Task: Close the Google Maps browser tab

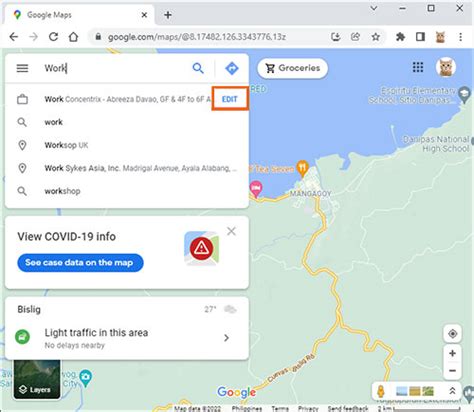Action: pos(144,15)
